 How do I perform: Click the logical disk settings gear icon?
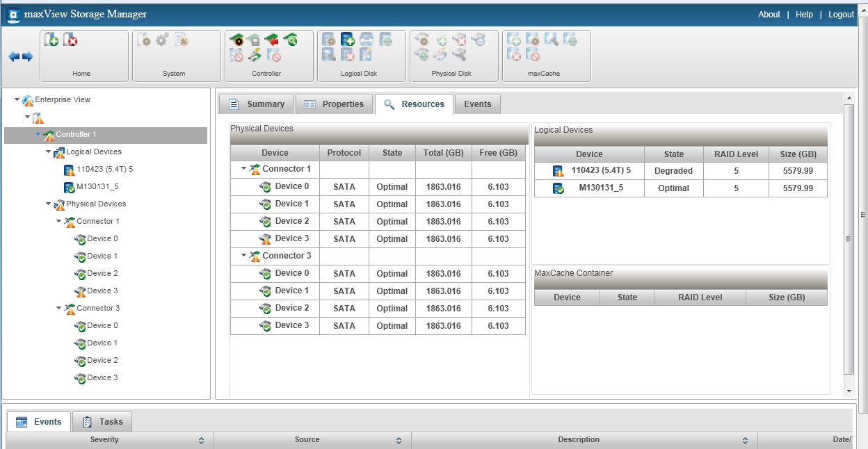(330, 40)
